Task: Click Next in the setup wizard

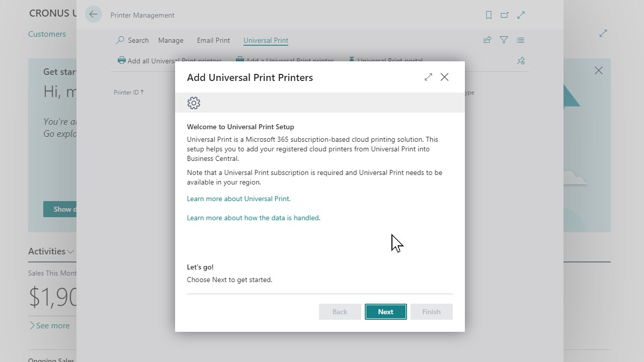Action: pos(385,312)
